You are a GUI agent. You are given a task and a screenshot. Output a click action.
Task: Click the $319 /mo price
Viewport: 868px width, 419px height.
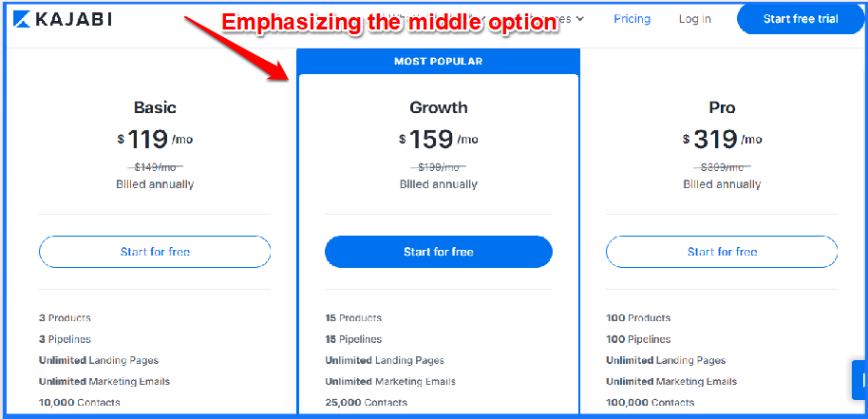722,140
